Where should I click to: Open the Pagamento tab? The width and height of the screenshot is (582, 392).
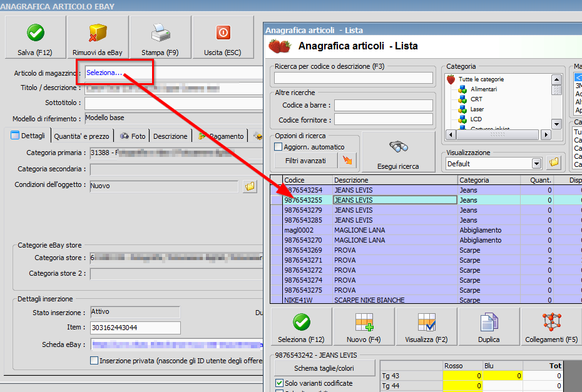click(x=221, y=136)
